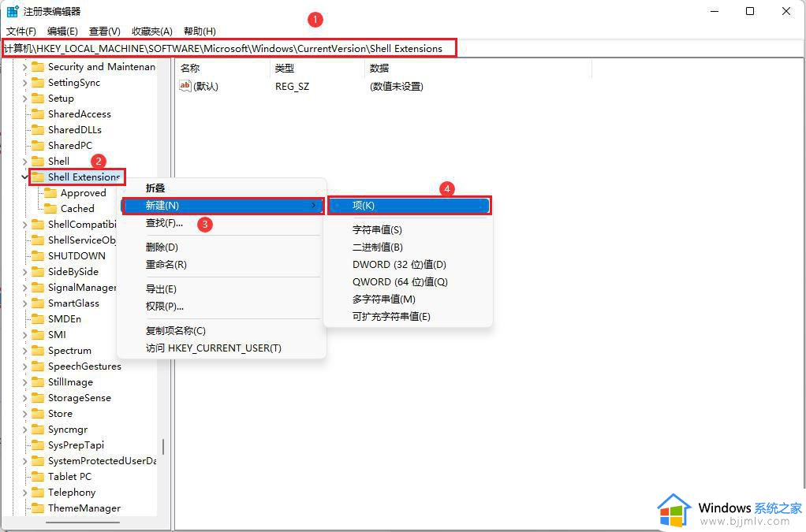Click the SpeechGestures folder icon
The image size is (806, 532).
click(x=38, y=366)
